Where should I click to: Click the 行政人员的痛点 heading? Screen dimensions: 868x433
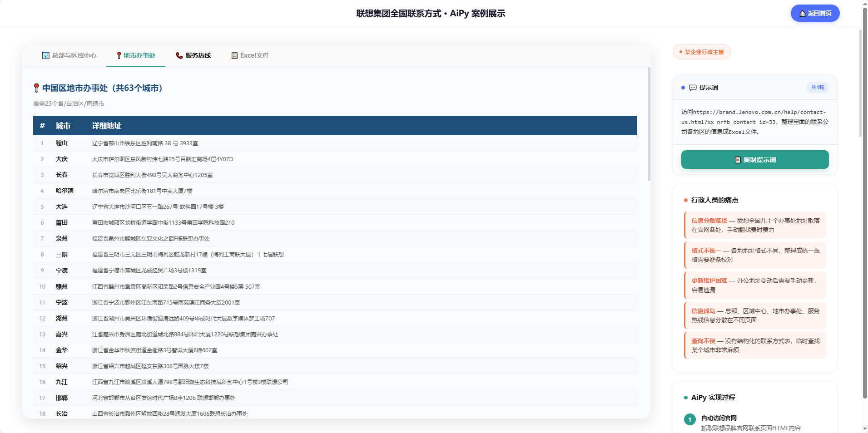pos(714,200)
